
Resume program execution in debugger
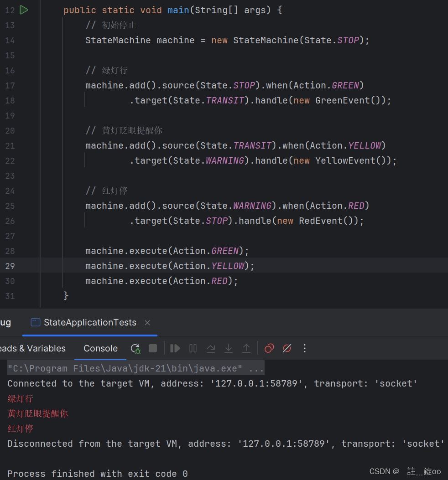coord(175,348)
